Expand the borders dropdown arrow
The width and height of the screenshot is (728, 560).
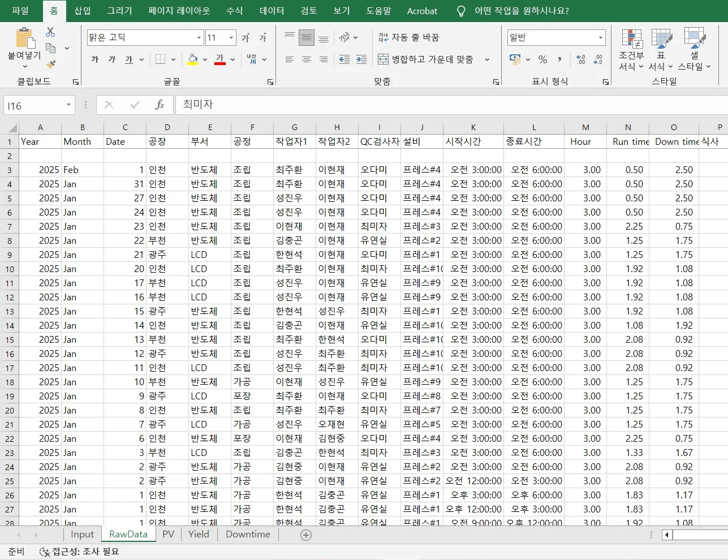pos(173,59)
